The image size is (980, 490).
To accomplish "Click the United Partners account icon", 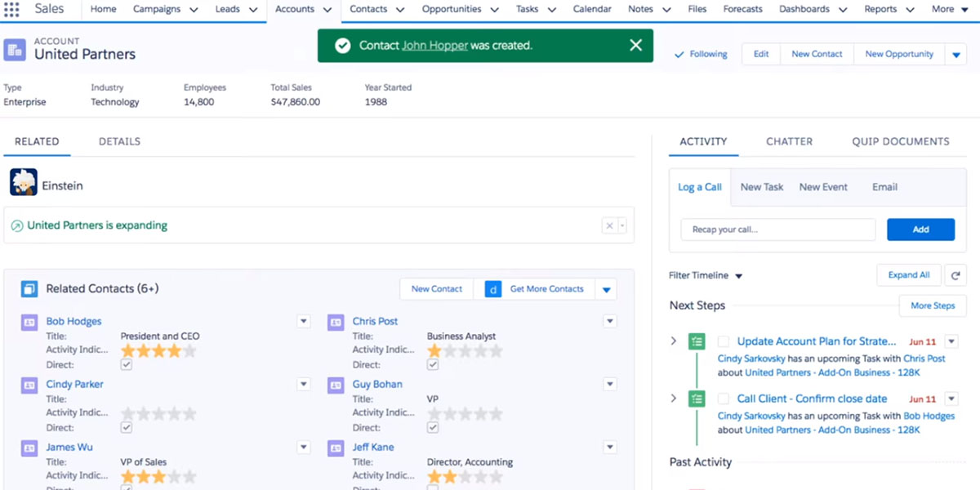I will 15,49.
